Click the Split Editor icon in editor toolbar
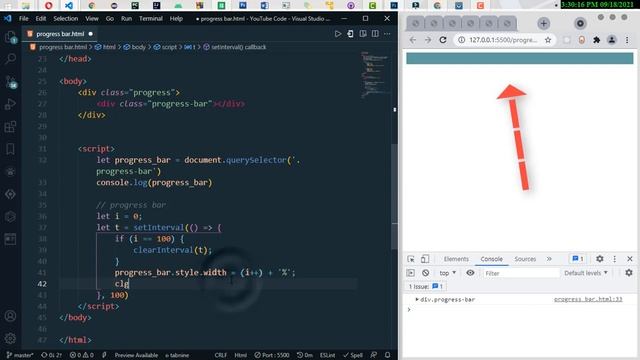 pos(375,34)
